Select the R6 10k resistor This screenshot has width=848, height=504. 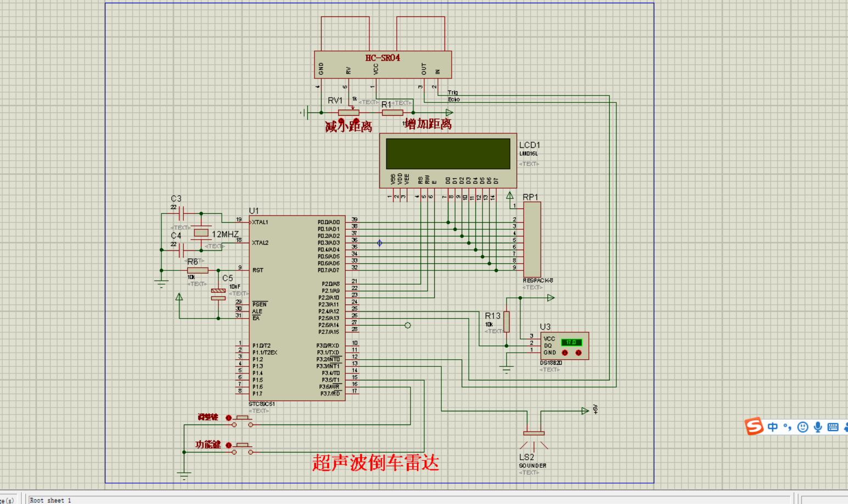pos(198,270)
